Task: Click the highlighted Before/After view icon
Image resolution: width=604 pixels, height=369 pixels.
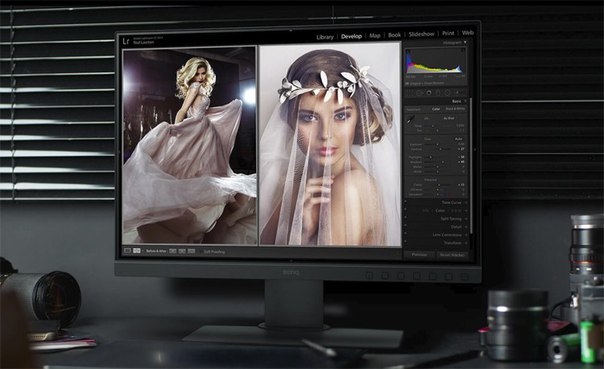Action: click(x=137, y=251)
